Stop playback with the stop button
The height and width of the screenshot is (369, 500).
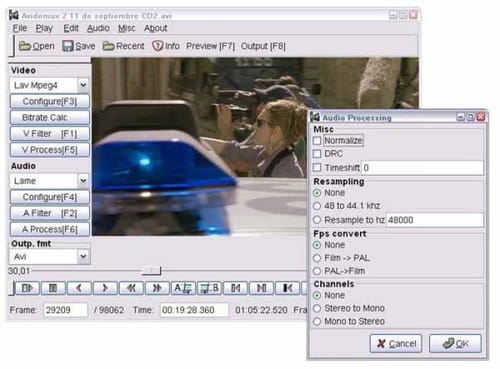click(53, 288)
